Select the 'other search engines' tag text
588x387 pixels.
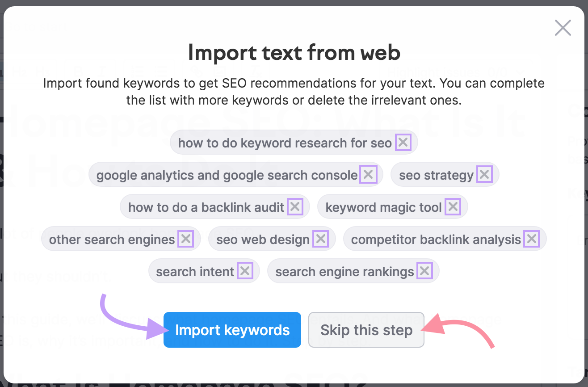112,240
